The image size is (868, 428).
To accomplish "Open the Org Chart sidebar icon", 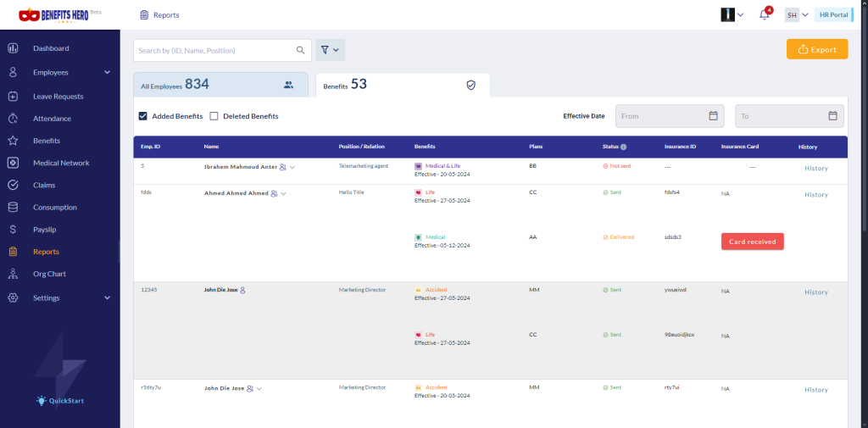I will pos(14,274).
